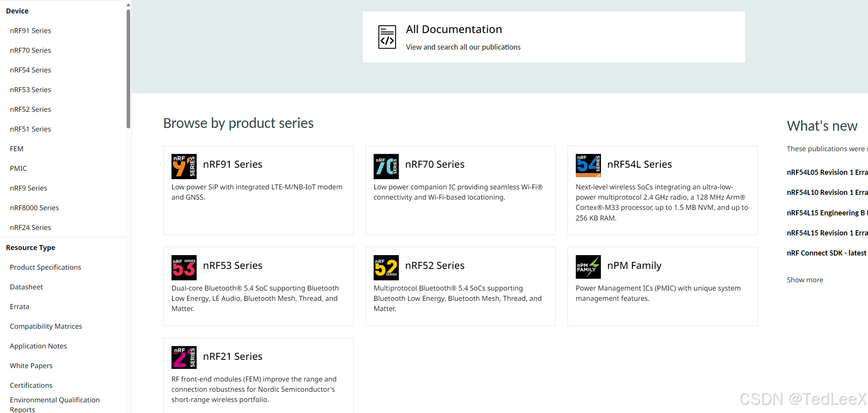Filter by nRF54 Series in sidebar
The width and height of the screenshot is (868, 413).
(30, 70)
